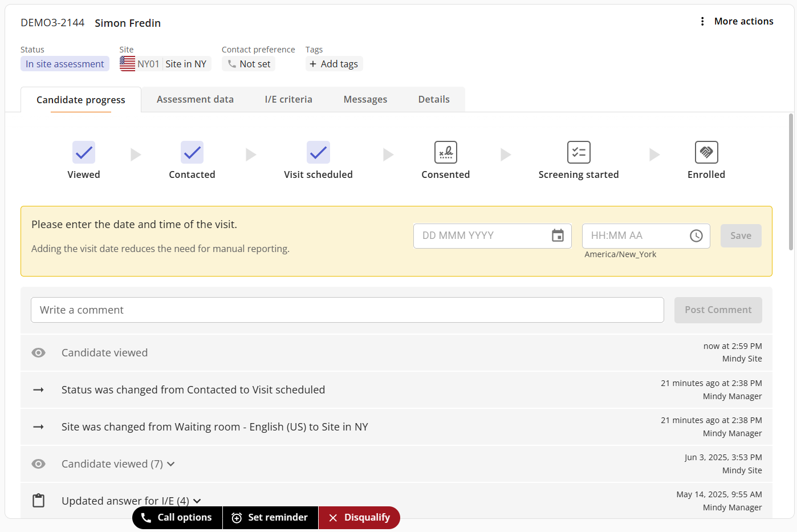Click the phone icon in Call options
The height and width of the screenshot is (532, 797).
tap(146, 518)
